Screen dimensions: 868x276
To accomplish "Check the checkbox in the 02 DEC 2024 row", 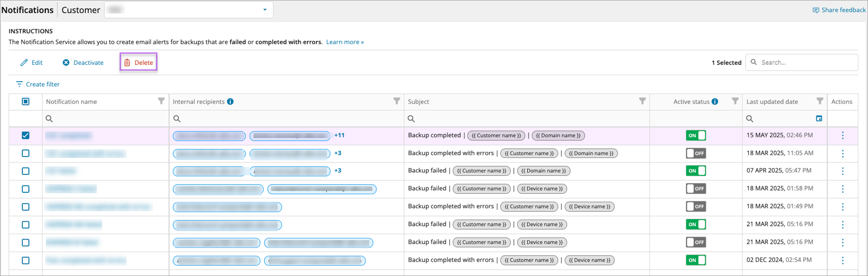I will 26,261.
